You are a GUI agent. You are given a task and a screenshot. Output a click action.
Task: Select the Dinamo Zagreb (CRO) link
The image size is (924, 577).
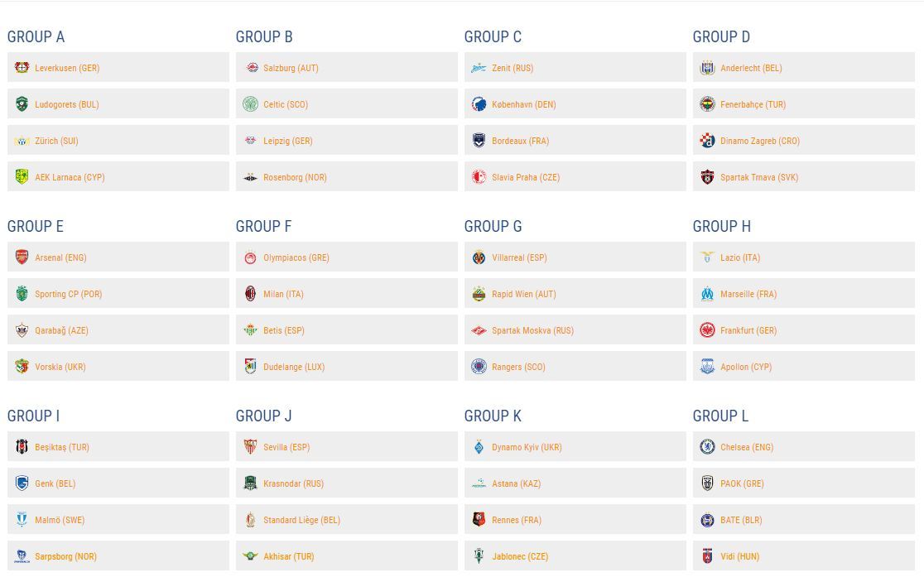tap(759, 141)
